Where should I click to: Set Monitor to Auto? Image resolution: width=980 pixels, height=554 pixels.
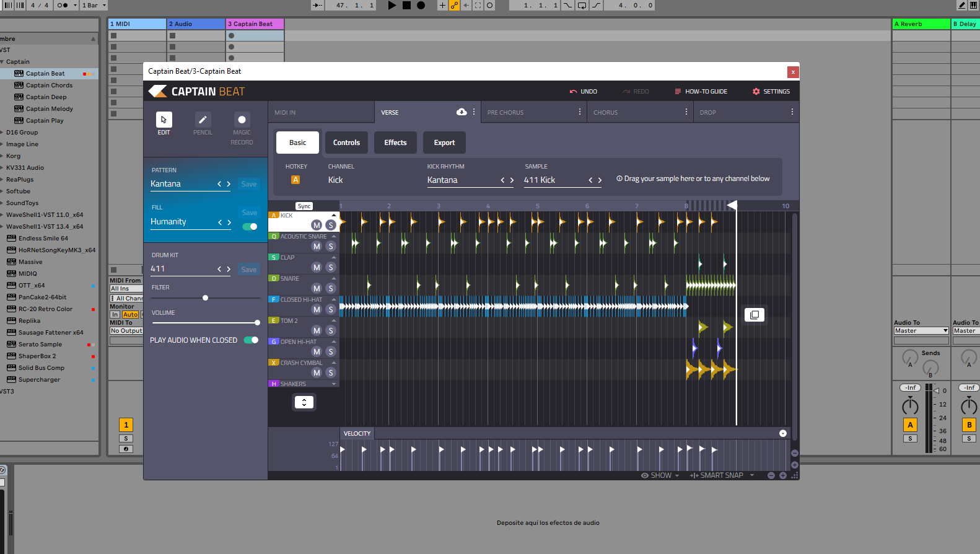tap(130, 314)
